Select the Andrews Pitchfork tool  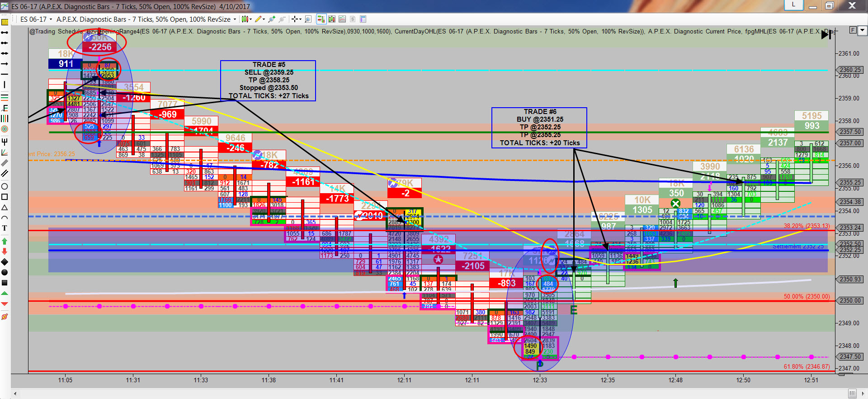5,141
